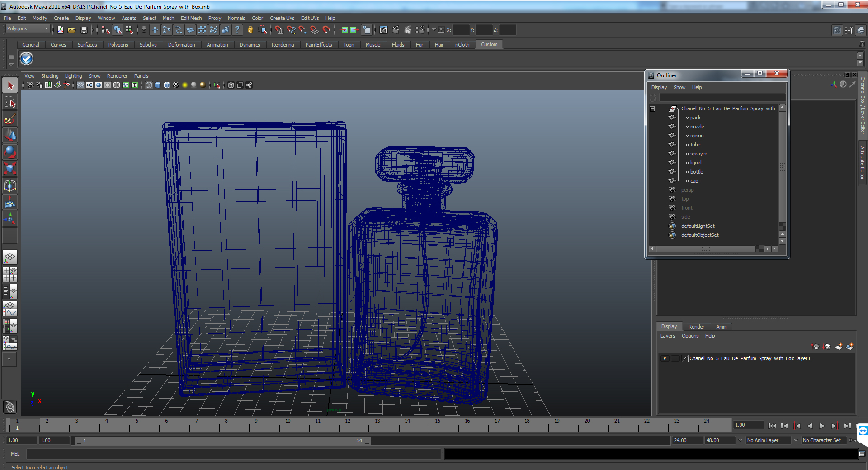Toggle textured display checker icon in viewport

click(x=176, y=85)
